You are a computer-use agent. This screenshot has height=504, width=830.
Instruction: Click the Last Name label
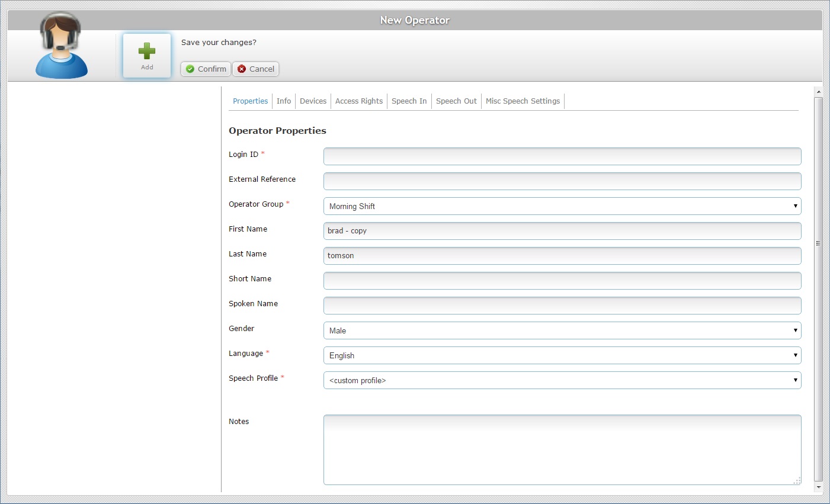pyautogui.click(x=248, y=254)
